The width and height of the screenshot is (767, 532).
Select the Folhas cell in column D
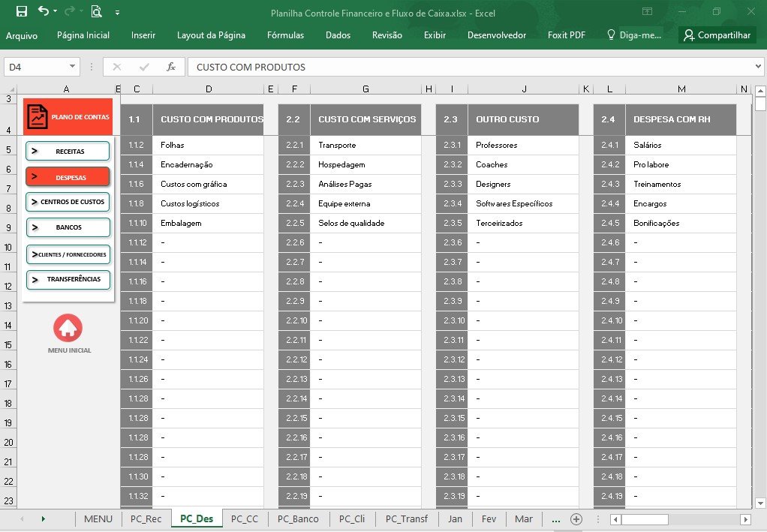click(208, 146)
